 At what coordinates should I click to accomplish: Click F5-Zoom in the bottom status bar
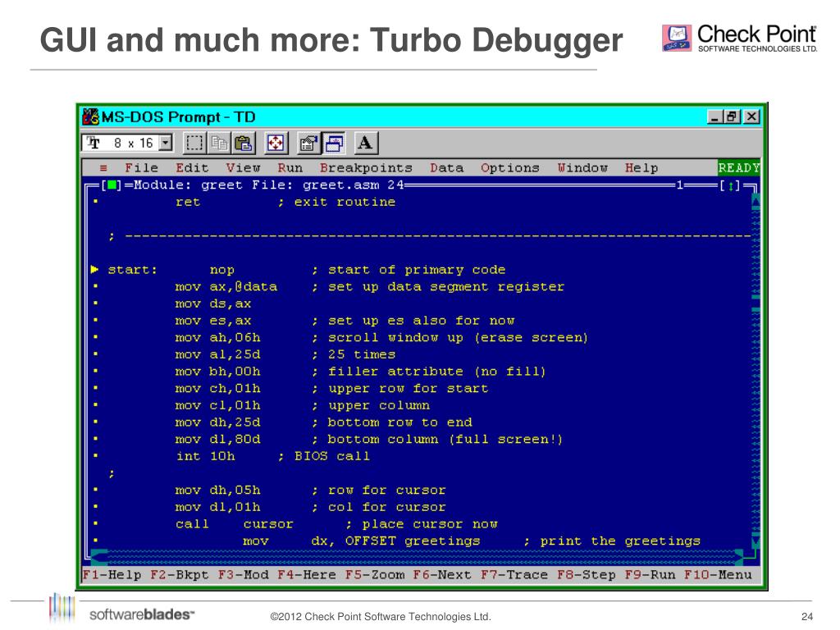click(374, 575)
